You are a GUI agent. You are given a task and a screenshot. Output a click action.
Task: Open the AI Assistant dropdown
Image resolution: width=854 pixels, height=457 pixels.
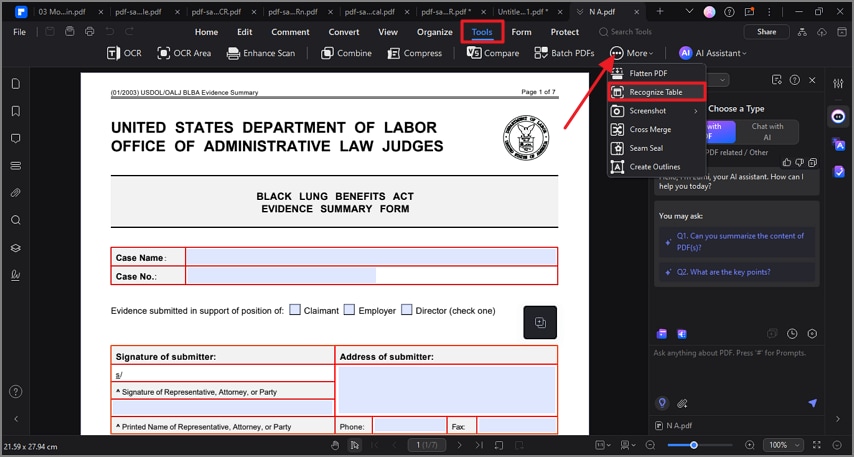pos(712,53)
